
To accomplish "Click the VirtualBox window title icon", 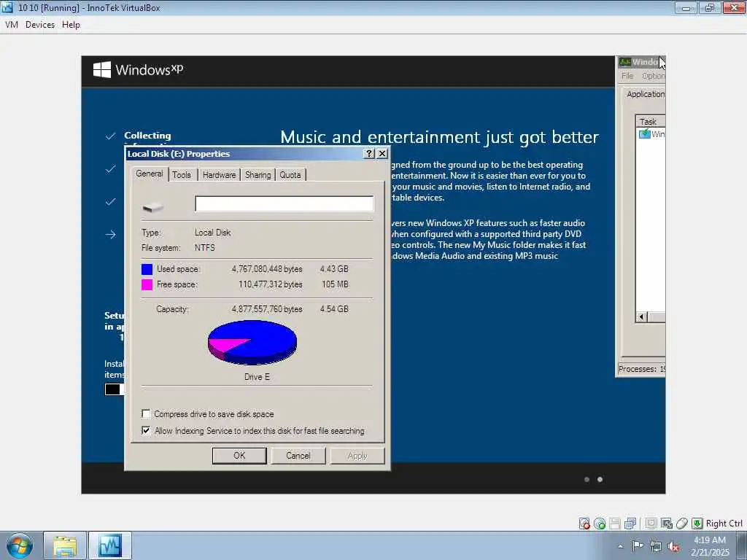I will 7,7.
